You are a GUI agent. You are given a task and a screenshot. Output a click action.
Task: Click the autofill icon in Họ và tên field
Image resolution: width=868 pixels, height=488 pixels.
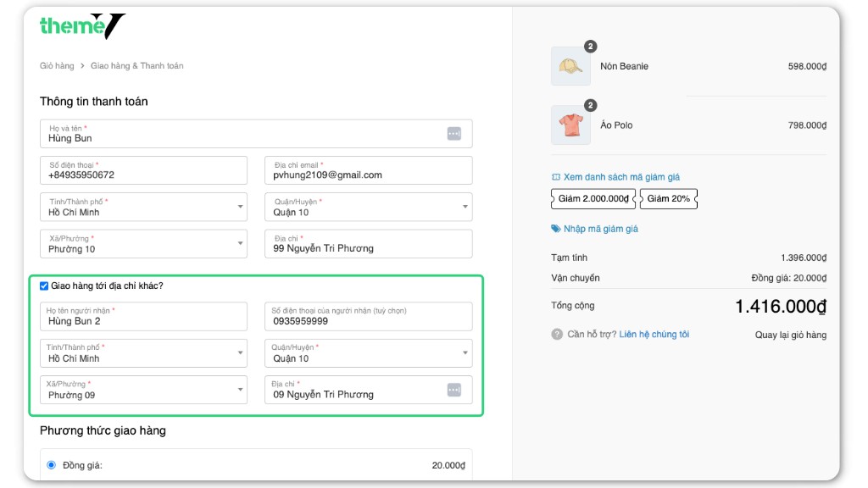tap(453, 134)
